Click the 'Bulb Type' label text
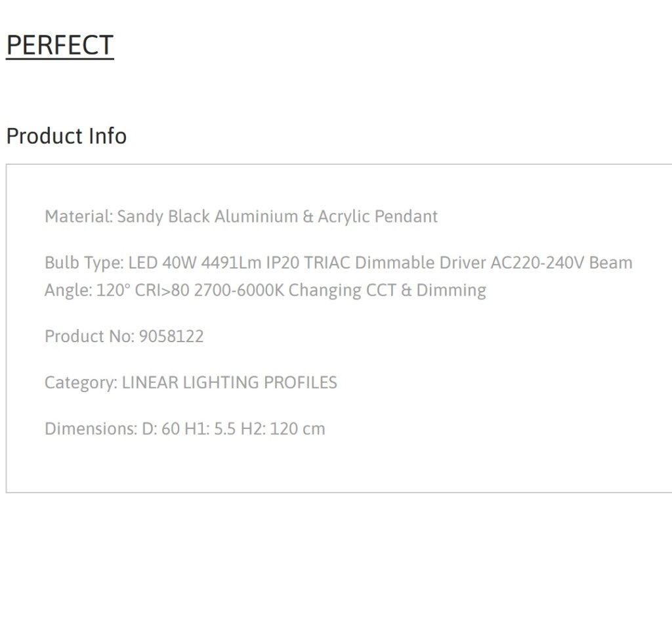Screen dimensions: 672x620 coord(84,263)
